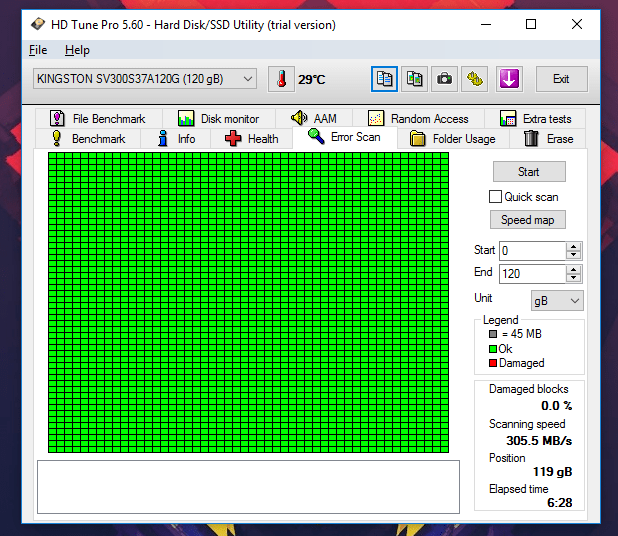Screen dimensions: 618x536
Task: Click the 305.5 MB/s scanning speed value
Action: click(x=539, y=441)
